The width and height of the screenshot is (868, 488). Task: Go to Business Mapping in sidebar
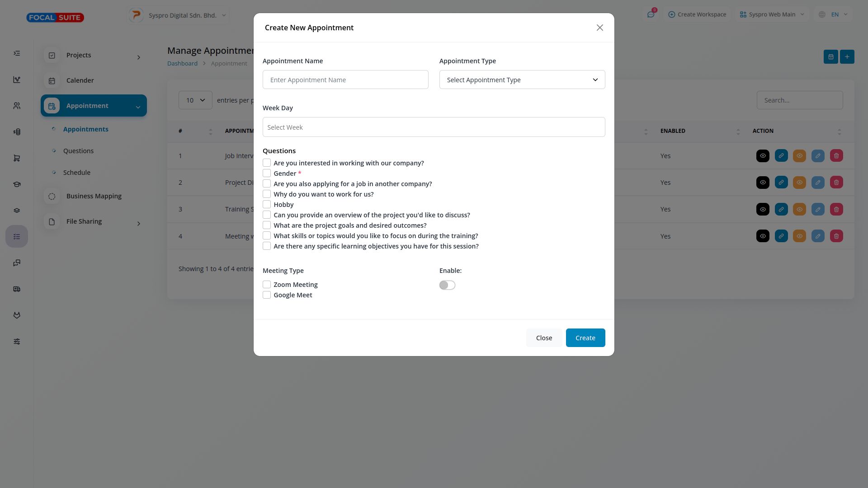tap(94, 196)
